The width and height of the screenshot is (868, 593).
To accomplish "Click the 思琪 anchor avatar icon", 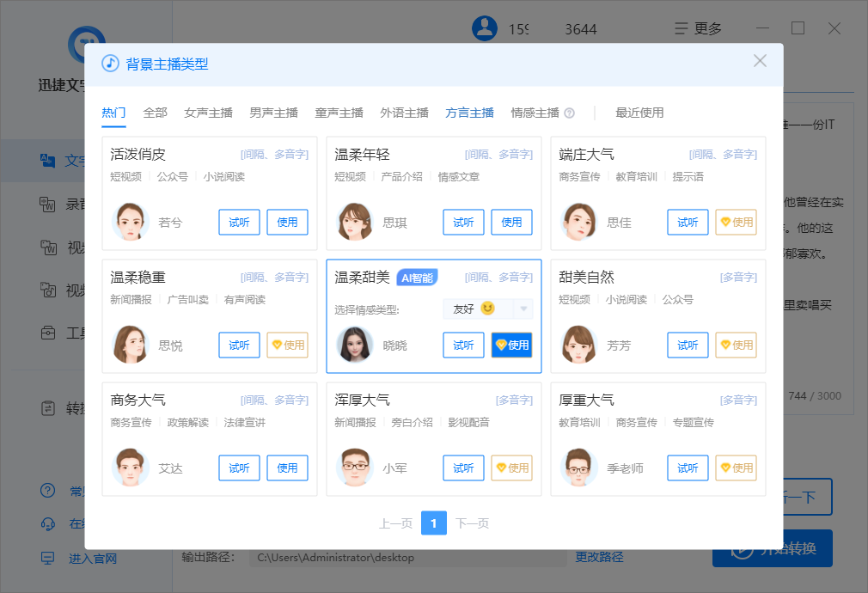I will pyautogui.click(x=355, y=222).
